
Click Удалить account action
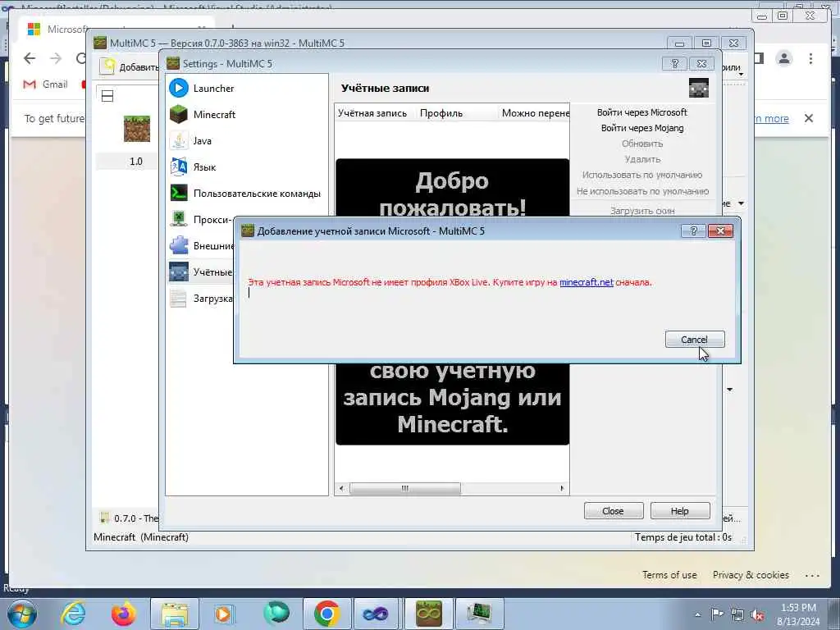641,158
